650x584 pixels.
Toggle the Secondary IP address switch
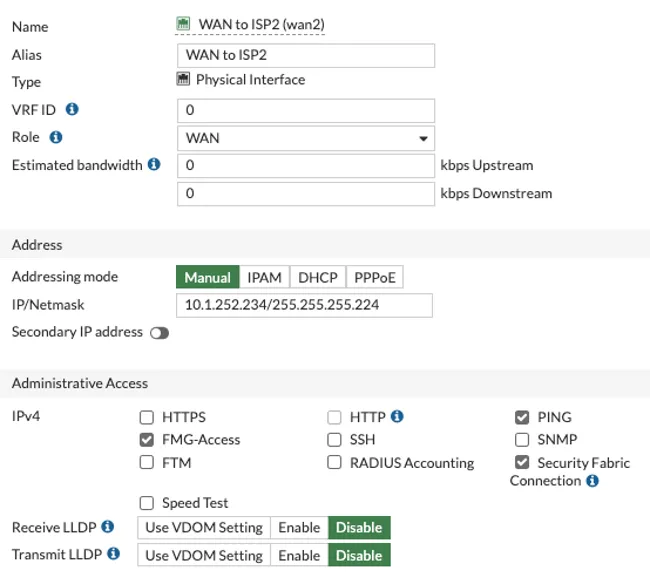(160, 333)
